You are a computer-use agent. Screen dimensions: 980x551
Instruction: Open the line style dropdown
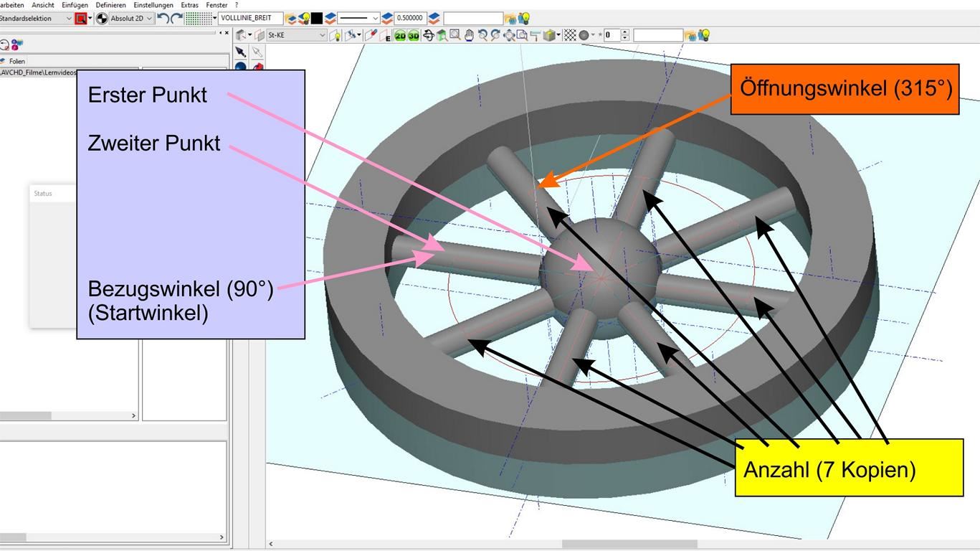(375, 19)
